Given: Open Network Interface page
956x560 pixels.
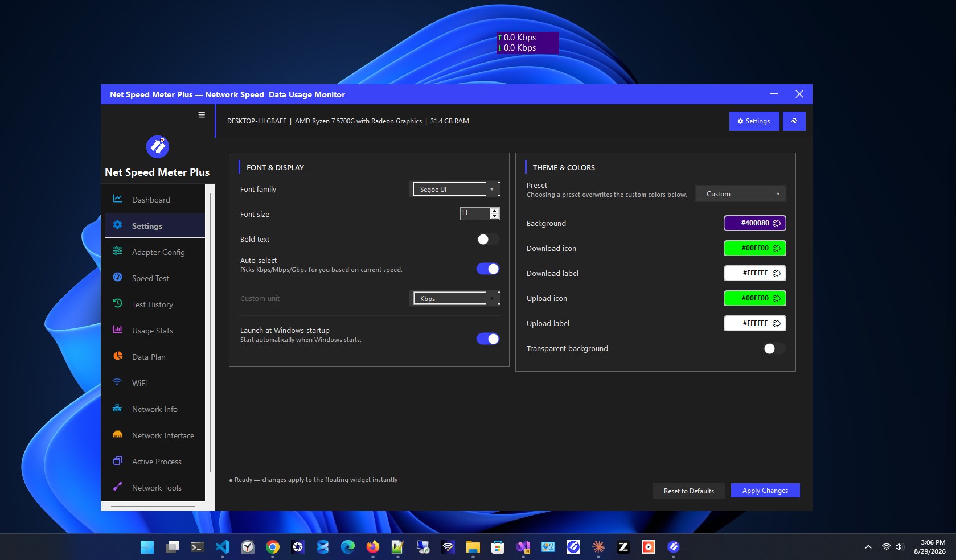Looking at the screenshot, I should (155, 435).
